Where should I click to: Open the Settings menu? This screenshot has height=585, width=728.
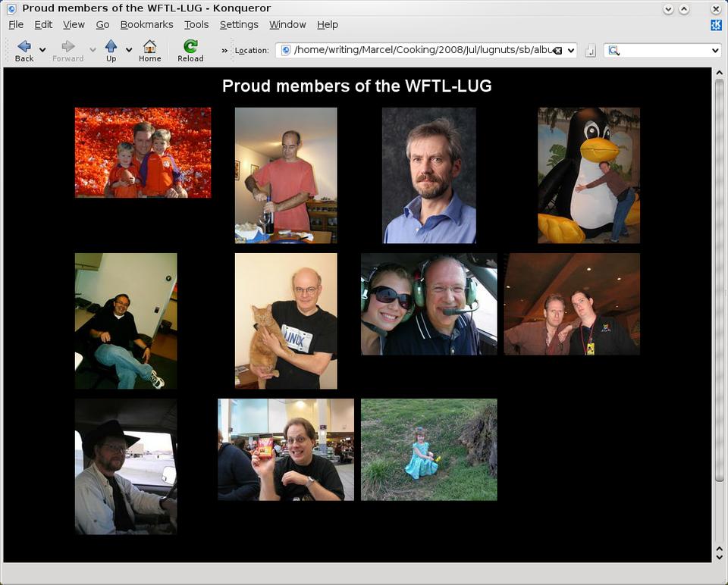[x=239, y=25]
